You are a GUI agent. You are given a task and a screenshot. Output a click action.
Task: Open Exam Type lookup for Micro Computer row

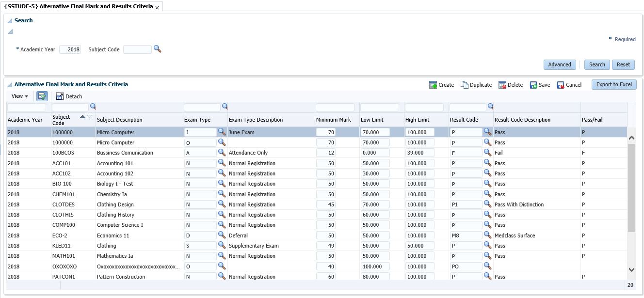222,132
